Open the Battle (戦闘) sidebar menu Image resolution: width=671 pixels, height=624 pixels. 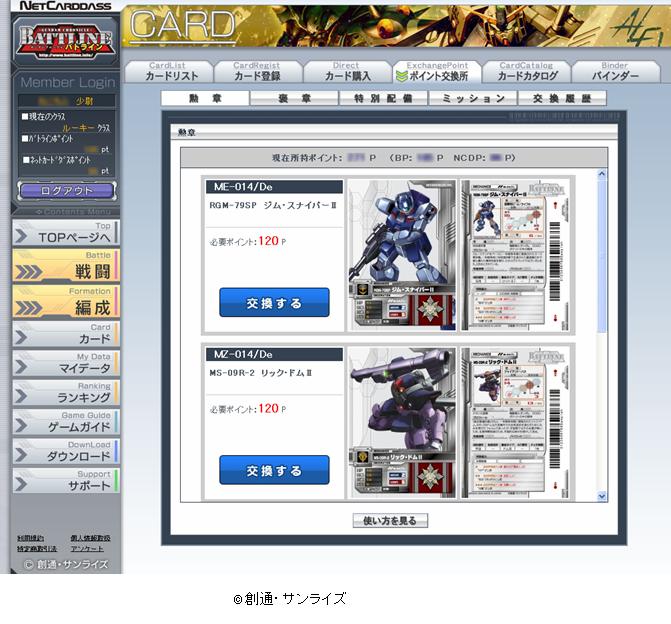point(65,266)
